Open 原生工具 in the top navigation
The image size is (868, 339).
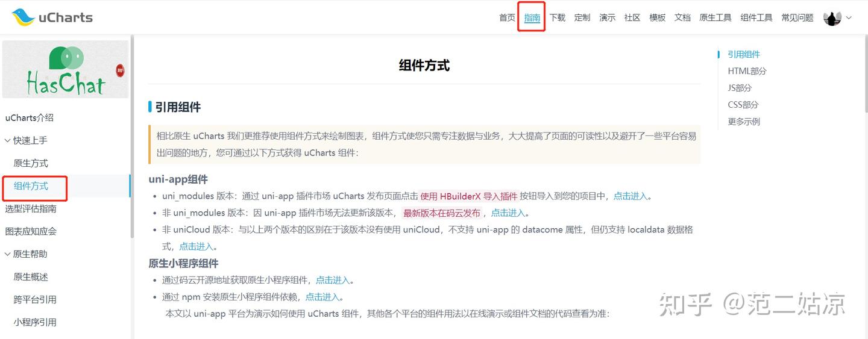(715, 17)
